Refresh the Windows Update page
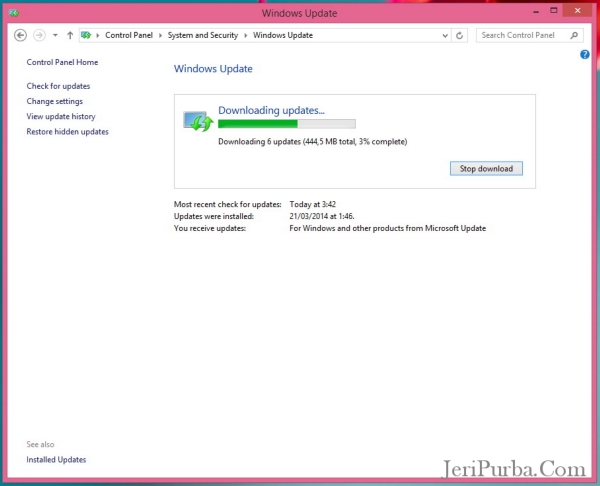This screenshot has width=600, height=486. tap(460, 36)
